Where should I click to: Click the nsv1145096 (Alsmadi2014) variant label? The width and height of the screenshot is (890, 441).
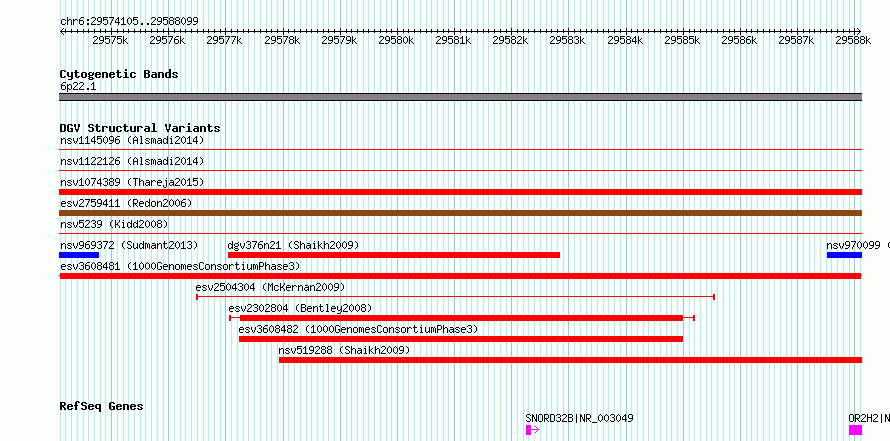(x=132, y=140)
